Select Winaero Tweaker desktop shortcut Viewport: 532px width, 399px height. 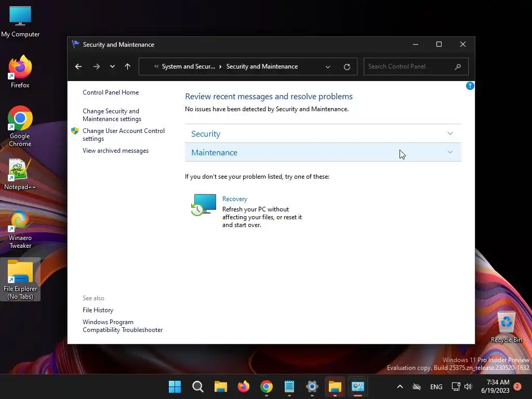(20, 230)
